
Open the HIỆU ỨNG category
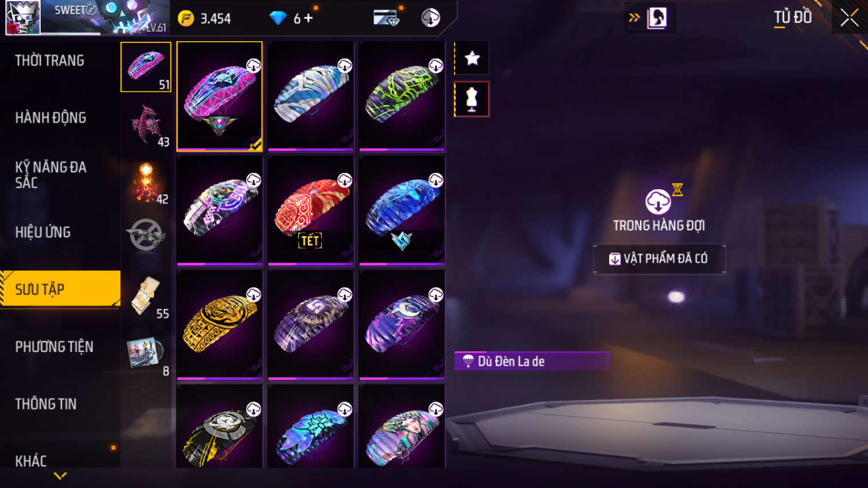(43, 232)
